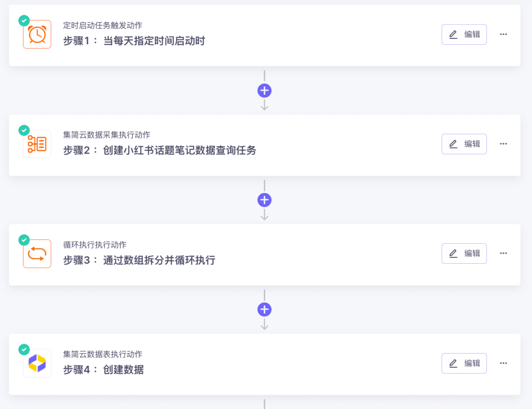The image size is (532, 409).
Task: Click the Jijianyun data table icon
Action: tap(37, 363)
